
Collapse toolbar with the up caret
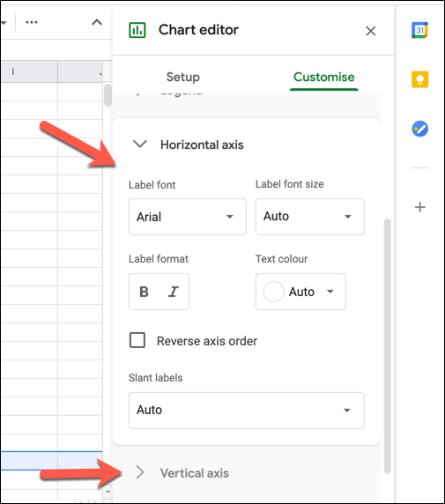97,22
